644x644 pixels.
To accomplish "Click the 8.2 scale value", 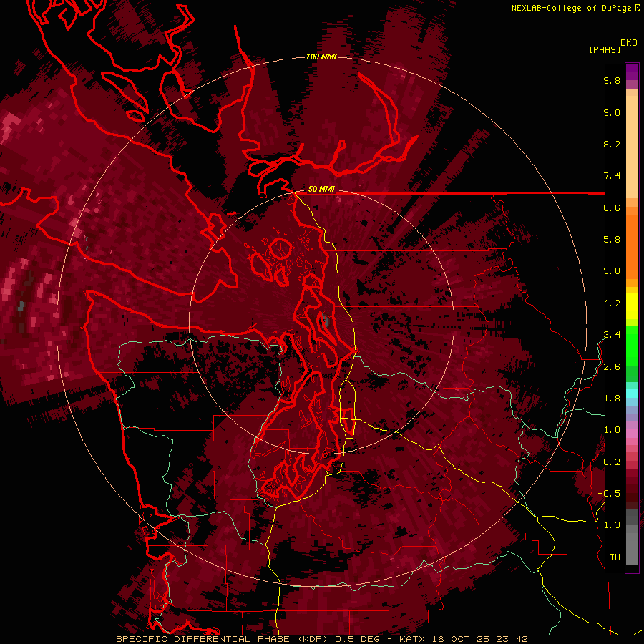I will coord(612,144).
